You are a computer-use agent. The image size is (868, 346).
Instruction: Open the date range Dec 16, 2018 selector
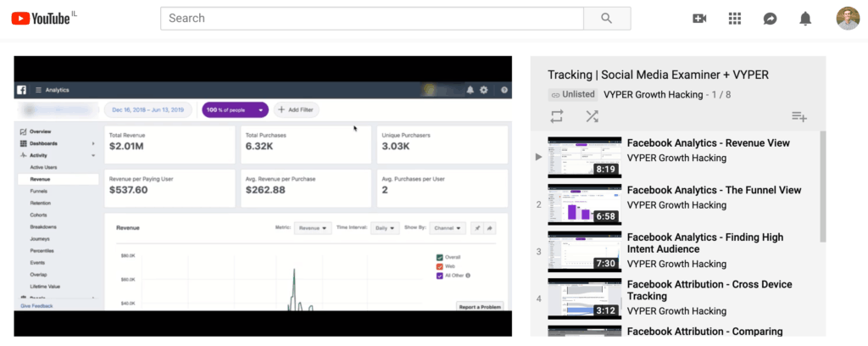click(x=147, y=109)
